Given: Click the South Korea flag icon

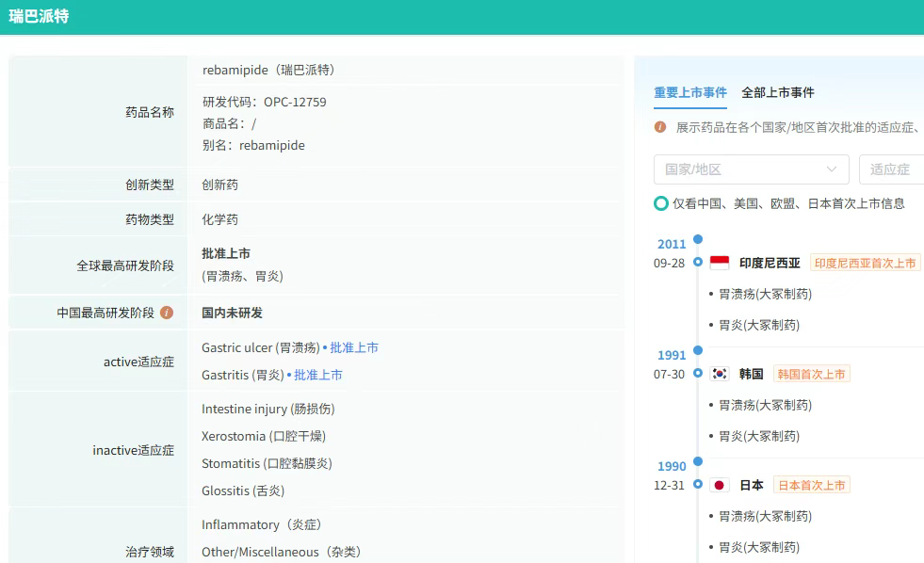Looking at the screenshot, I should pyautogui.click(x=720, y=374).
